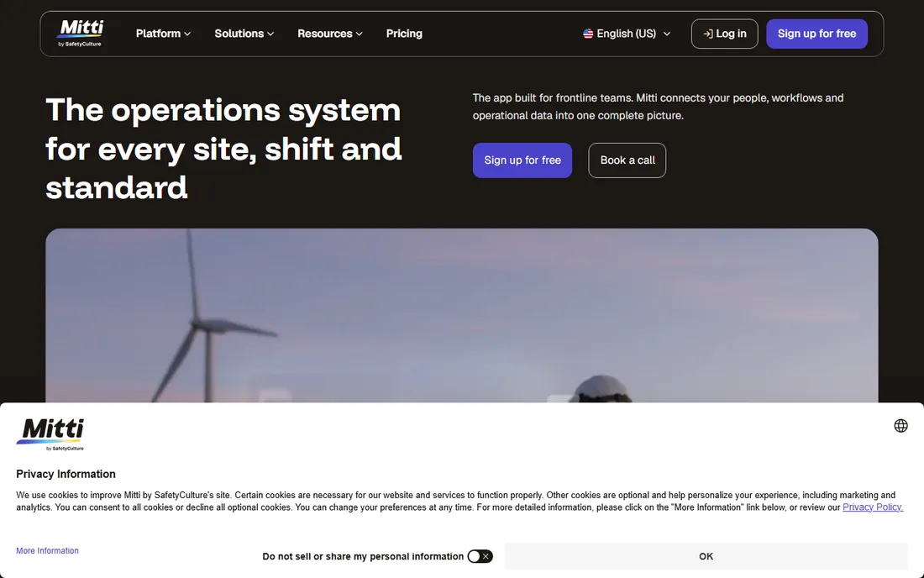
Task: Click OK to accept cookies
Action: (706, 556)
